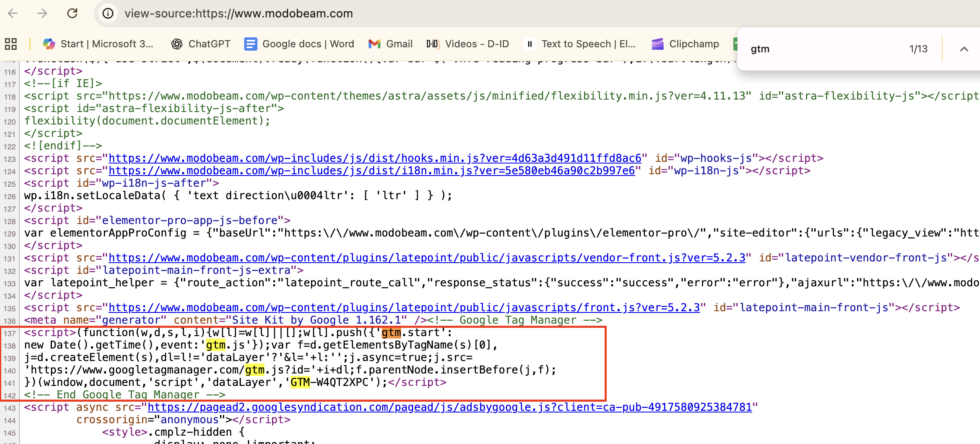Open the bookmarks grid launcher
The height and width of the screenshot is (444, 980).
click(x=10, y=44)
